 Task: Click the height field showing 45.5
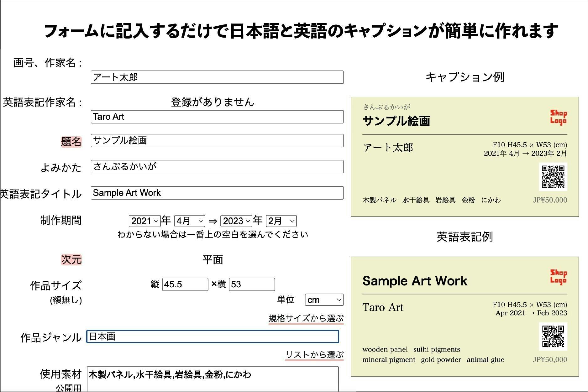[185, 285]
